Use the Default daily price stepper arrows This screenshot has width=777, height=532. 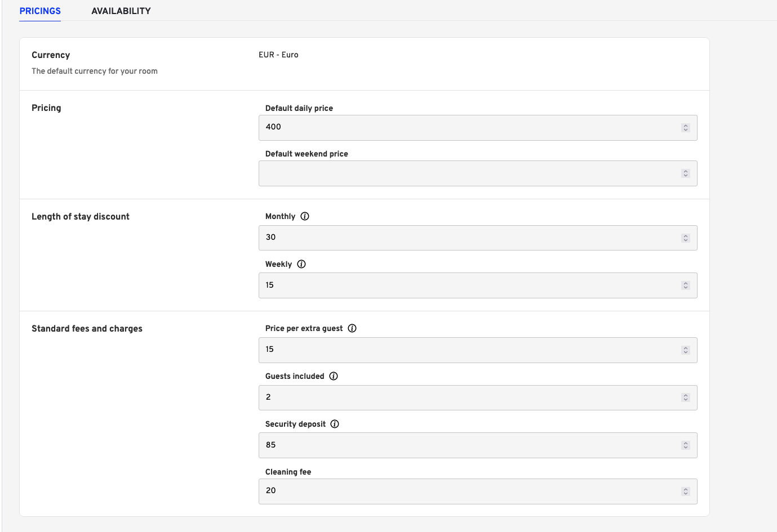pyautogui.click(x=686, y=128)
